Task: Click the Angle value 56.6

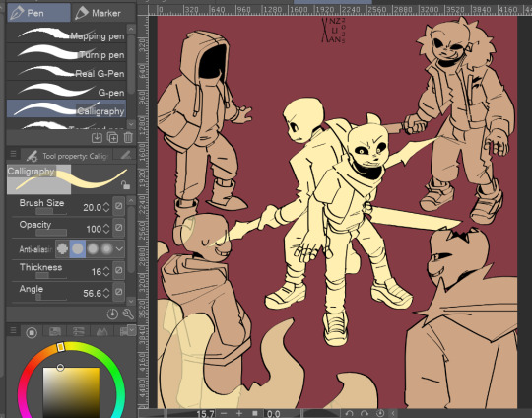Action: click(x=92, y=293)
